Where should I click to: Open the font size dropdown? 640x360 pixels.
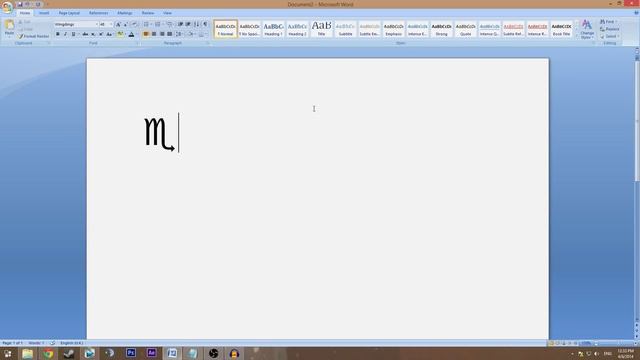[x=111, y=24]
